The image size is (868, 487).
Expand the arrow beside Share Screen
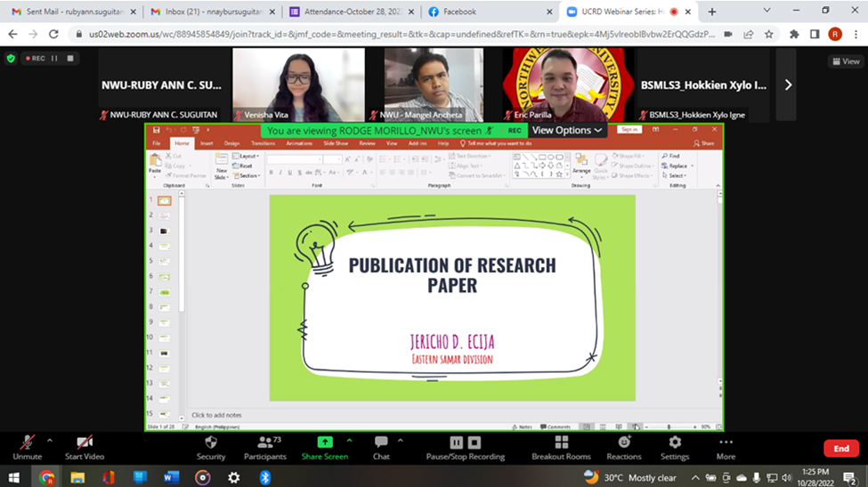pos(349,440)
